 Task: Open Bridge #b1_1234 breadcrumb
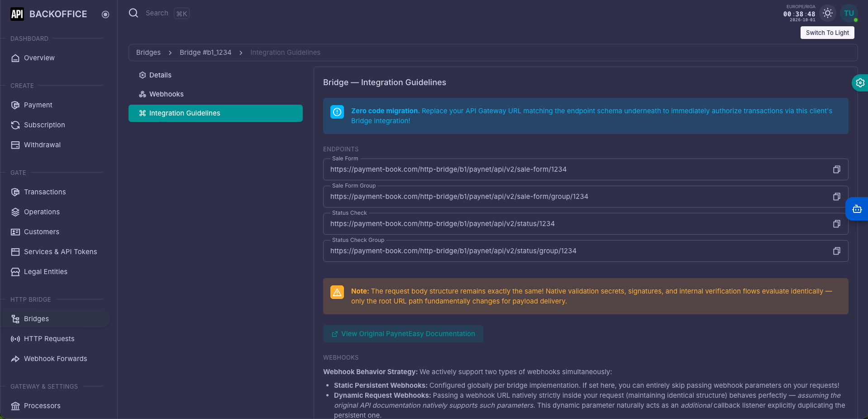(205, 53)
